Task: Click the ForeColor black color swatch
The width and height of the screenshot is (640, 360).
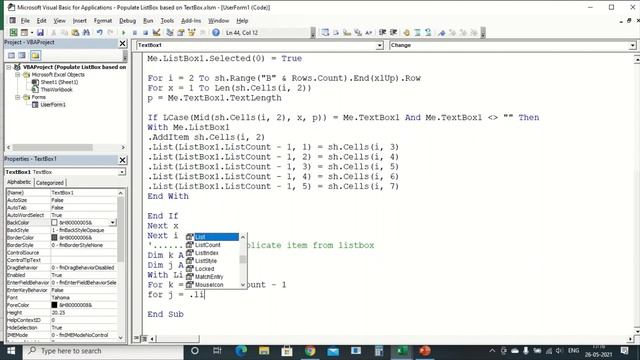Action: tap(54, 305)
